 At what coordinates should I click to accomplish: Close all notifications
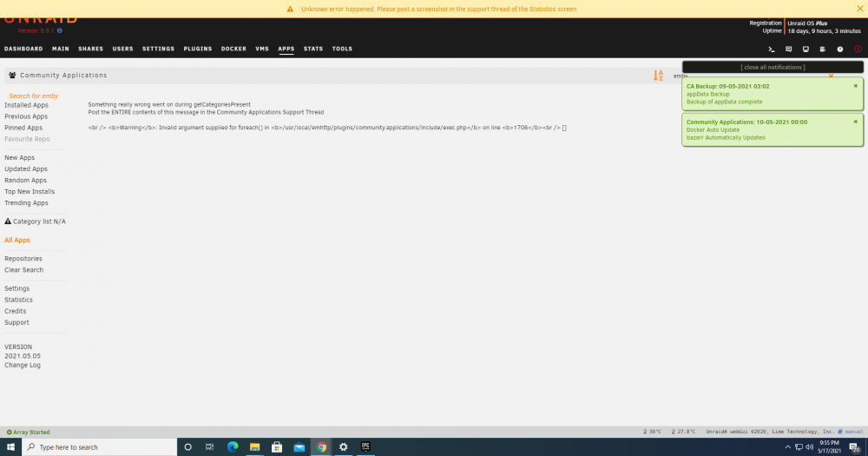773,67
